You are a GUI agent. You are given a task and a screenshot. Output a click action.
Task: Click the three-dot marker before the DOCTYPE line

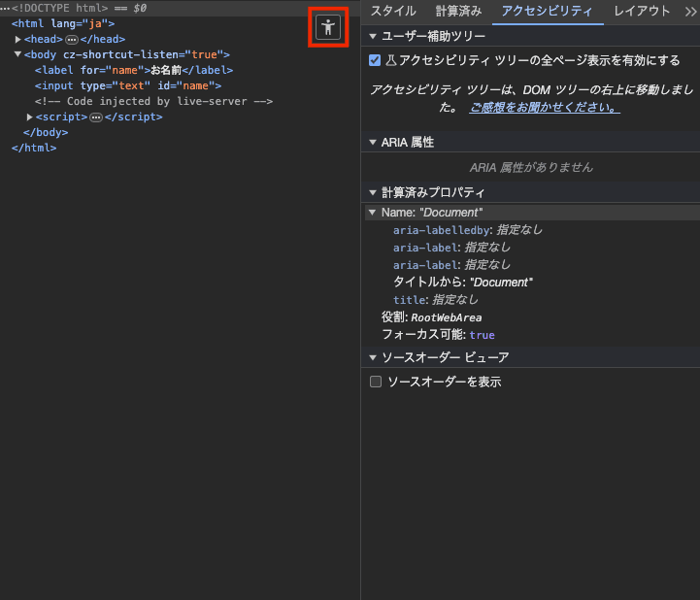(5, 8)
